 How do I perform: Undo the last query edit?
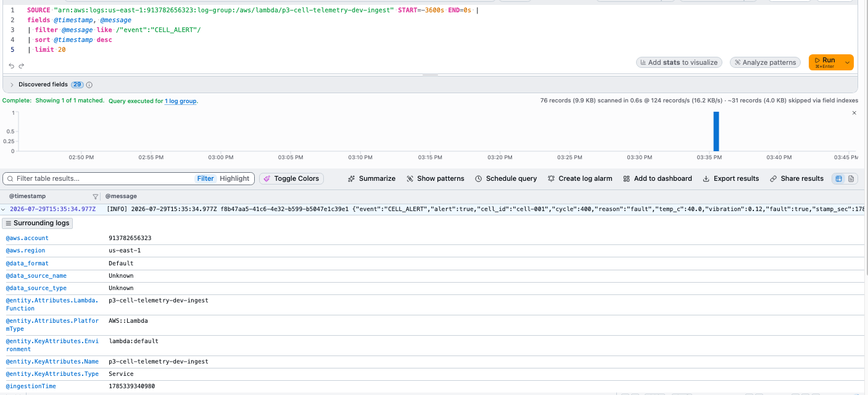[11, 65]
